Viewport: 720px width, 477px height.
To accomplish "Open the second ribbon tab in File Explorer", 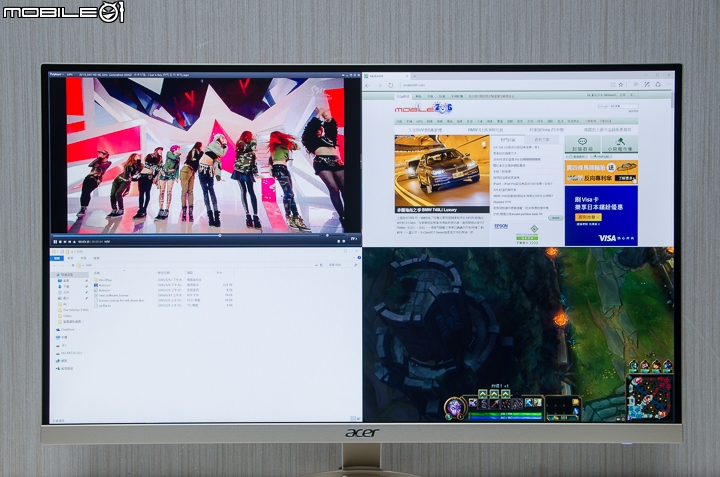I will point(70,258).
